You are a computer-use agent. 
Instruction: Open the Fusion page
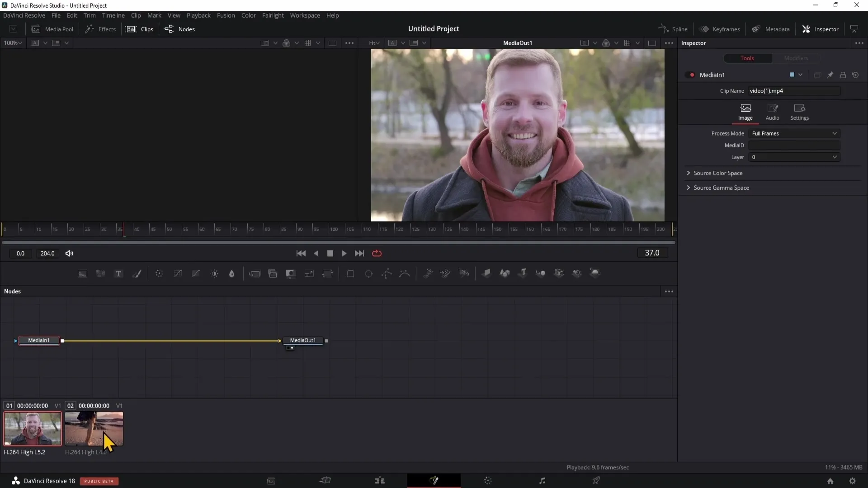coord(434,480)
